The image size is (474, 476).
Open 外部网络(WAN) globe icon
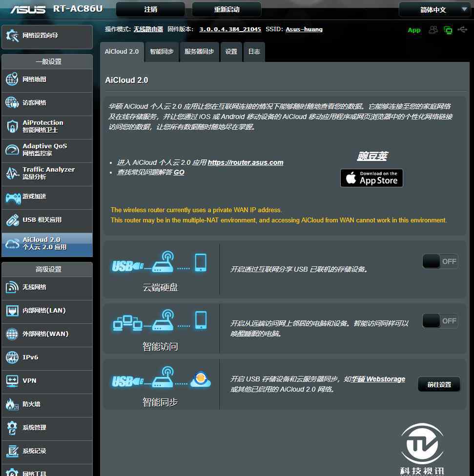12,334
